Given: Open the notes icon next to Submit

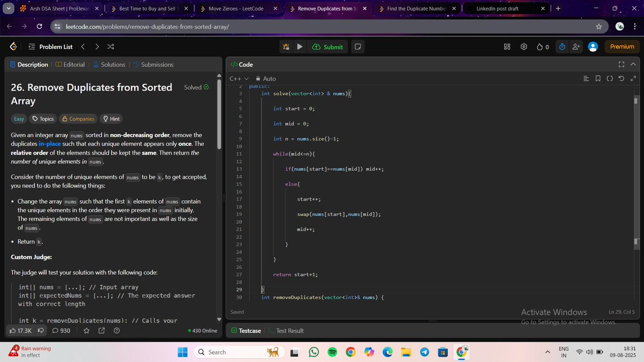Looking at the screenshot, I should [357, 47].
